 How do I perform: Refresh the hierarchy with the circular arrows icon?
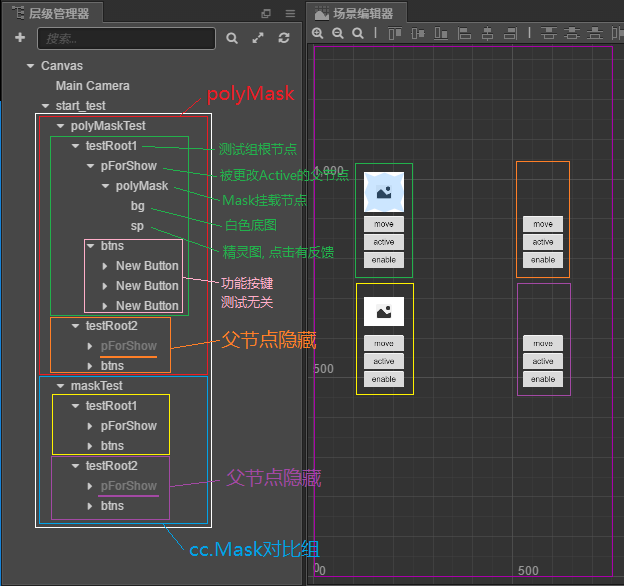pyautogui.click(x=284, y=38)
